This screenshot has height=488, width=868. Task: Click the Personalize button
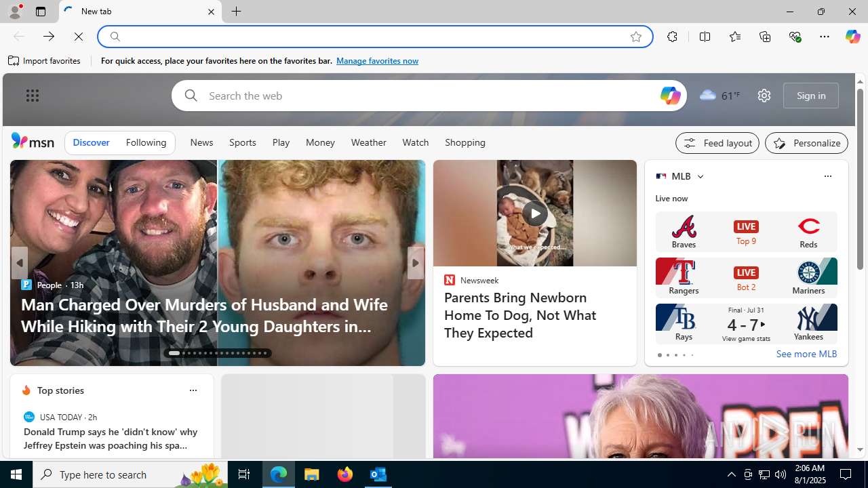pos(806,143)
